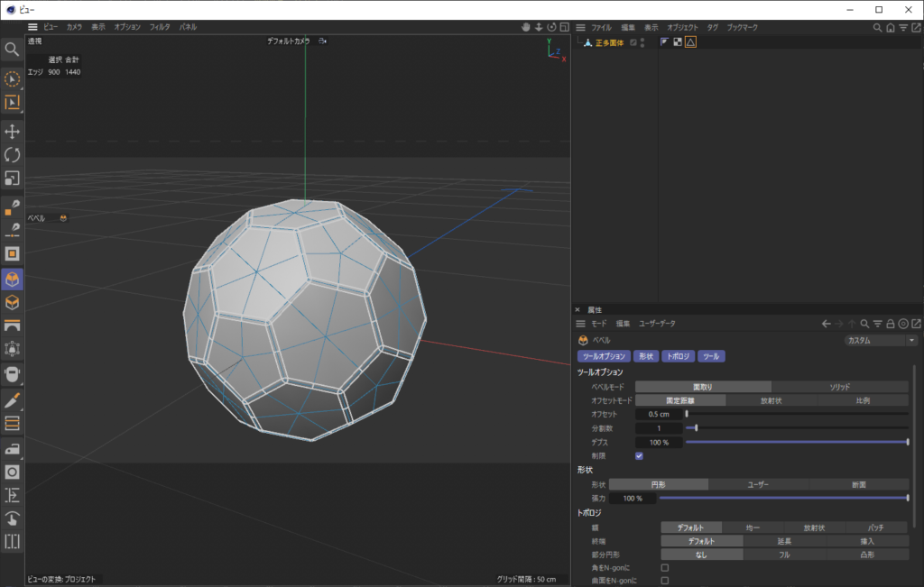This screenshot has width=924, height=587.
Task: Switch to polygon mode in the left toolbar
Action: coord(13,253)
